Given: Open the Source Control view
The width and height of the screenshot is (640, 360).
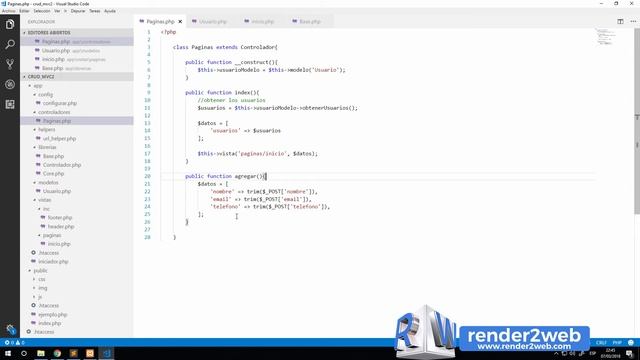Looking at the screenshot, I should coord(10,64).
